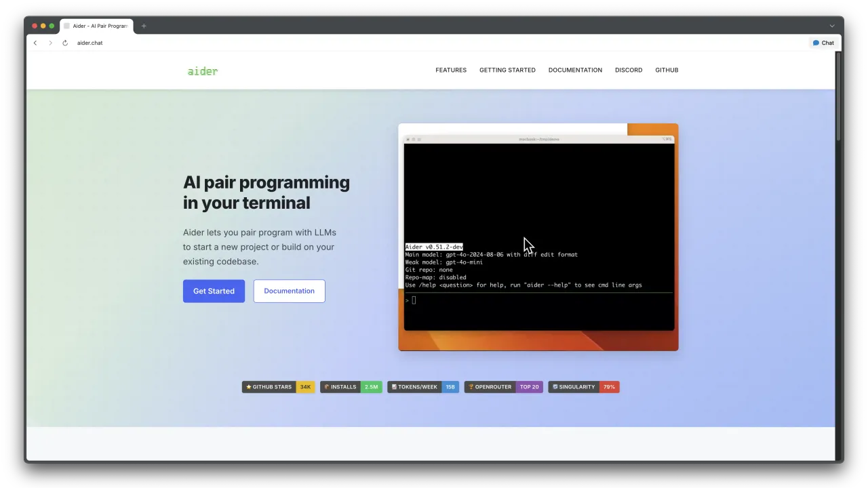This screenshot has width=868, height=488.
Task: Open the Documentation nav link
Action: [575, 70]
